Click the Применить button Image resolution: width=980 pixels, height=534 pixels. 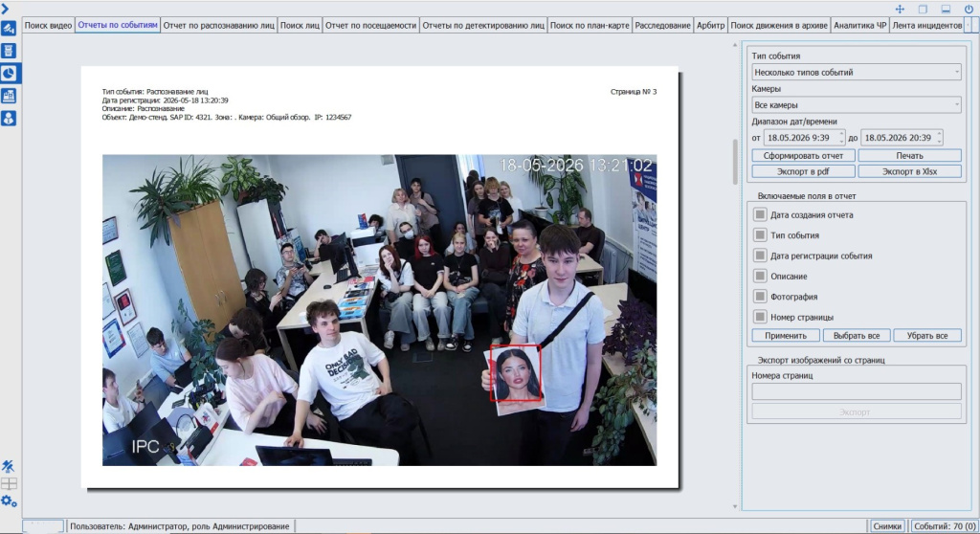786,336
